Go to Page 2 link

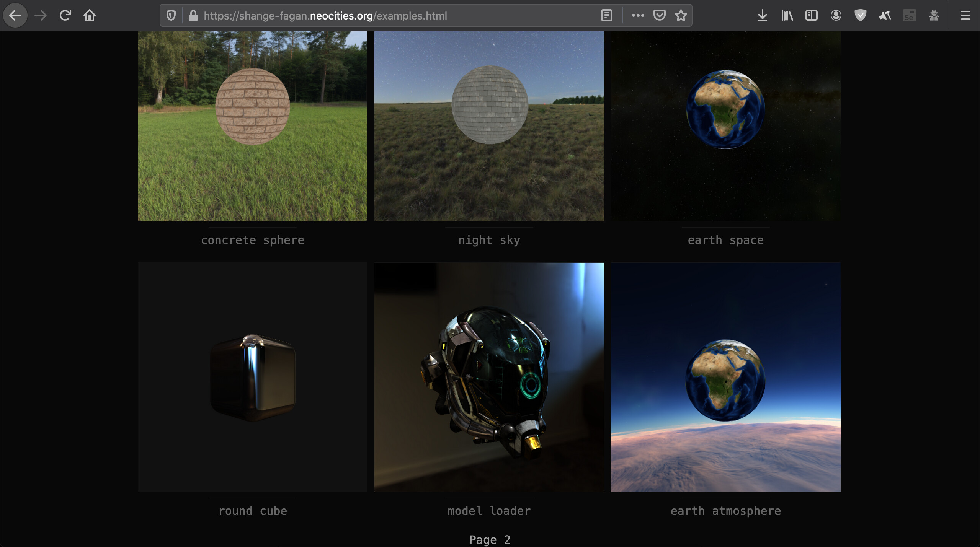click(x=490, y=540)
